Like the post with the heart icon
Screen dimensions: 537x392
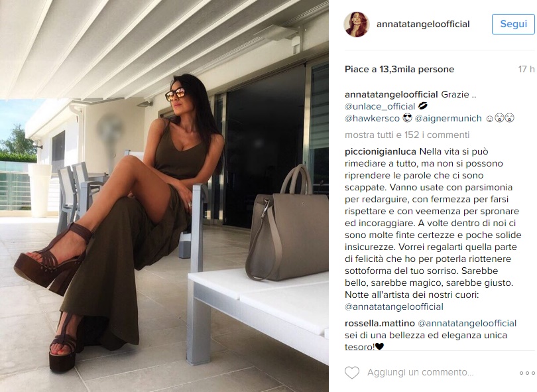point(352,373)
